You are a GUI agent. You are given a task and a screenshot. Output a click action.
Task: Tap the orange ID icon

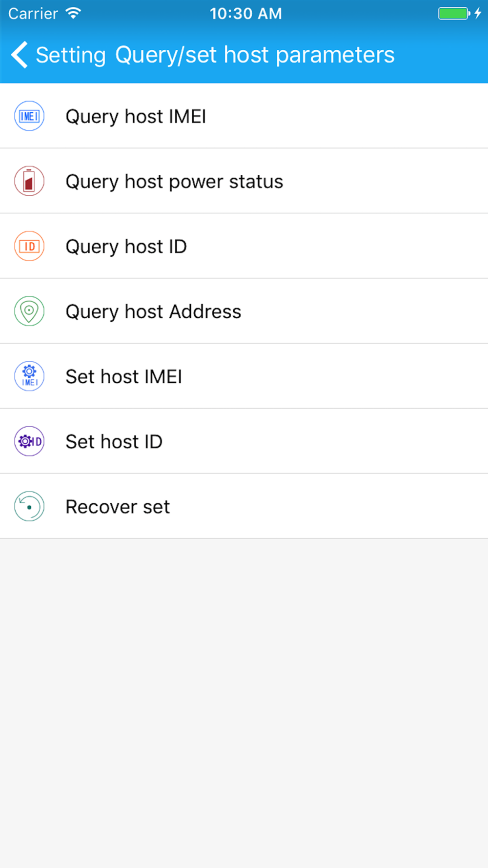point(29,246)
